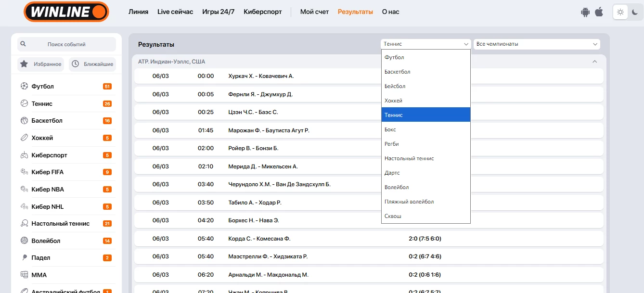
Task: Go to the Мой счет menu item
Action: [x=314, y=12]
